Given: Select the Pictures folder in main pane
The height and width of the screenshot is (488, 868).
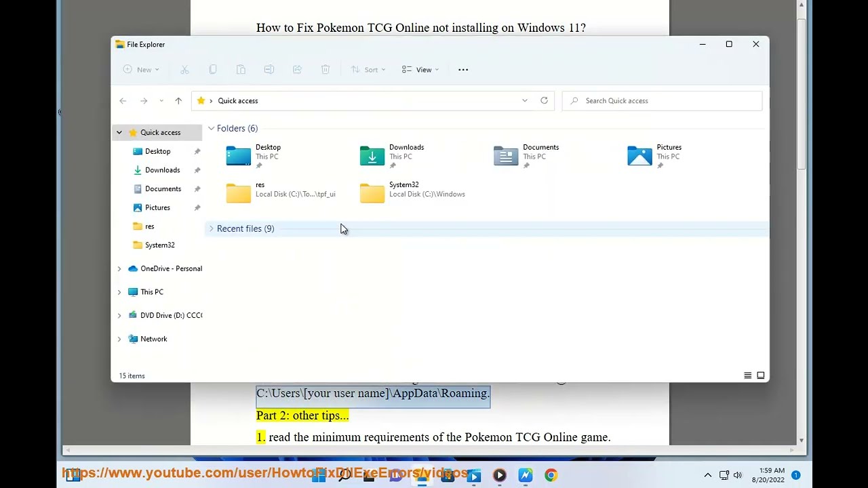Looking at the screenshot, I should pyautogui.click(x=654, y=156).
